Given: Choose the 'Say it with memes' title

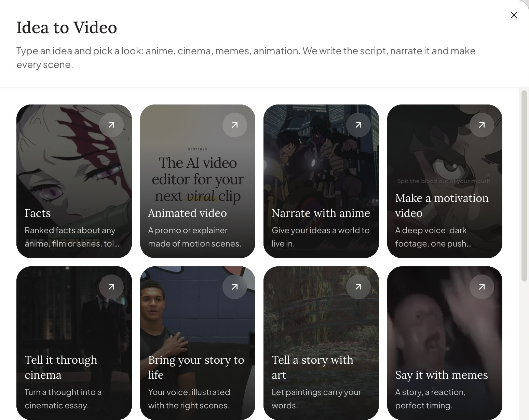Looking at the screenshot, I should pyautogui.click(x=442, y=375).
